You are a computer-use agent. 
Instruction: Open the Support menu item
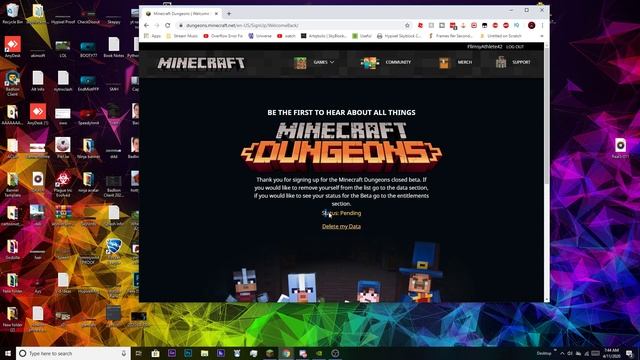(x=513, y=62)
